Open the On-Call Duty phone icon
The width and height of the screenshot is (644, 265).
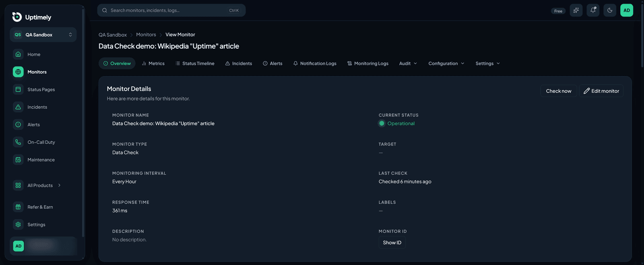tap(18, 142)
